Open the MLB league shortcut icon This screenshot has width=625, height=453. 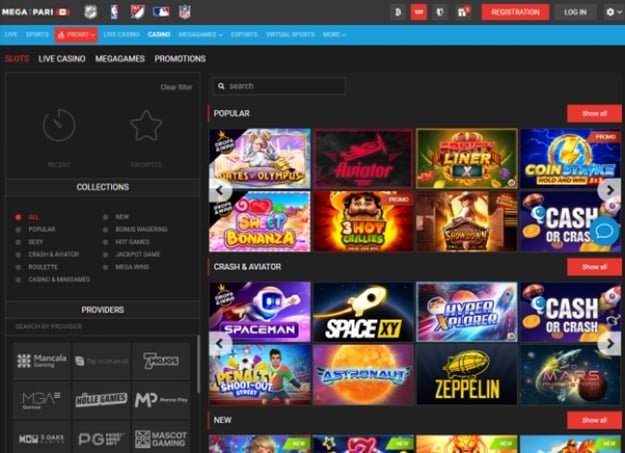[161, 12]
